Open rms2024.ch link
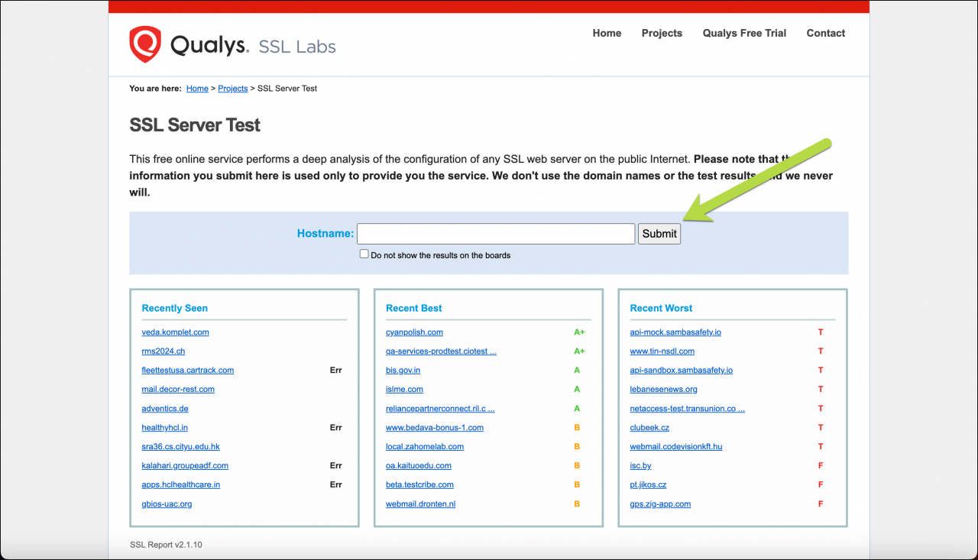 coord(164,351)
